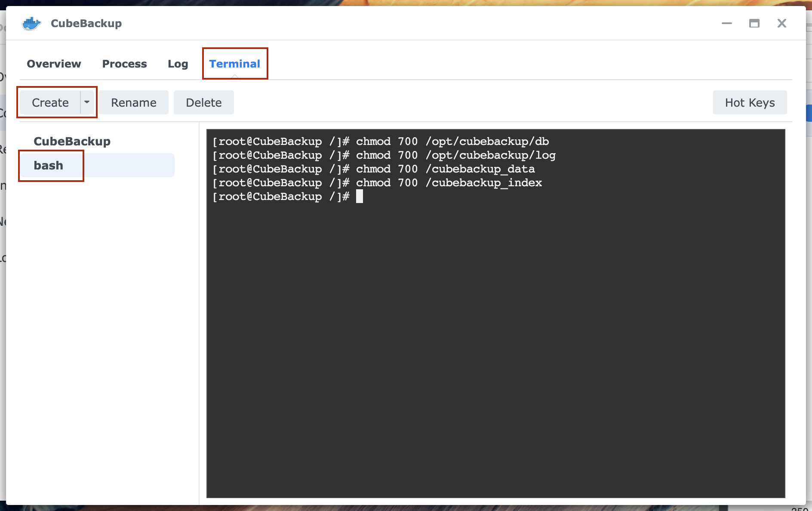Screen dimensions: 812x511
Task: Select the CubeBackup terminal entry
Action: click(x=72, y=141)
